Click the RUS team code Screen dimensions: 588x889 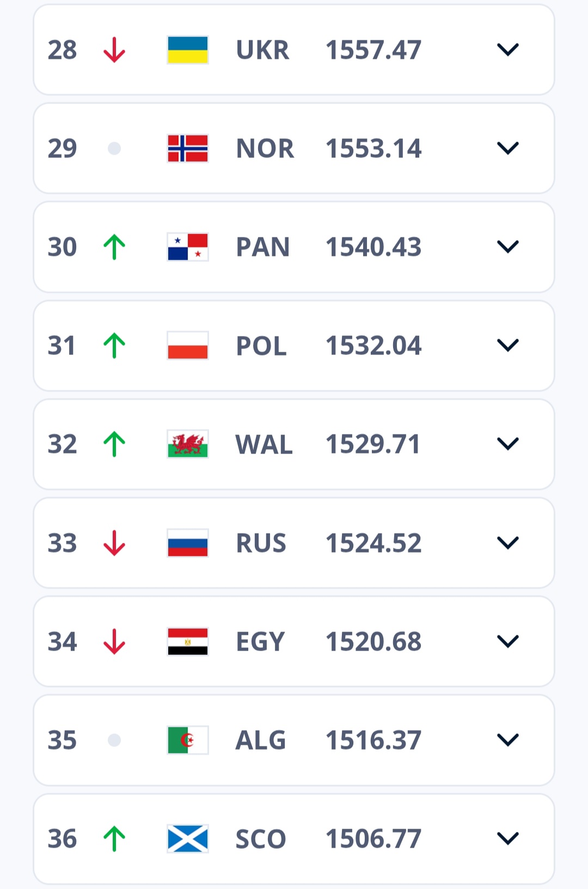coord(261,543)
